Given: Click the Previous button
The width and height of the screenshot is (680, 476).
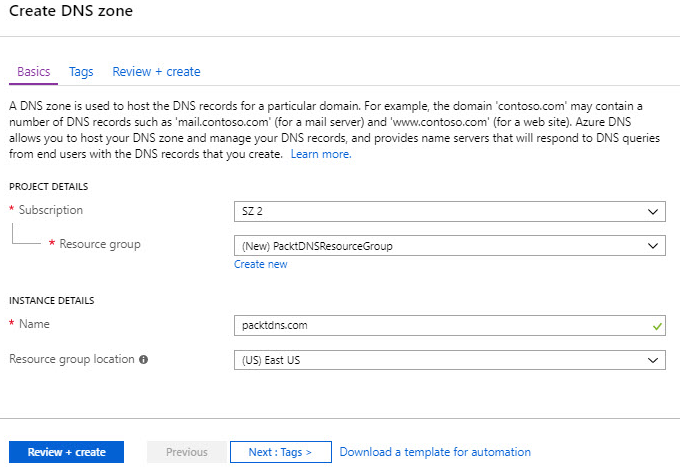Looking at the screenshot, I should click(186, 452).
